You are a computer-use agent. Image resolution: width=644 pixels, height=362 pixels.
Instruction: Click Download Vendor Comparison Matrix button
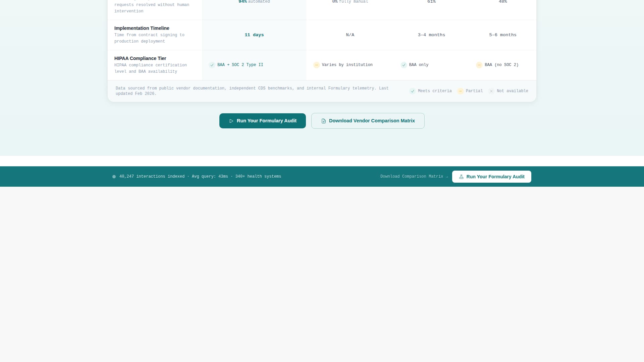point(368,121)
